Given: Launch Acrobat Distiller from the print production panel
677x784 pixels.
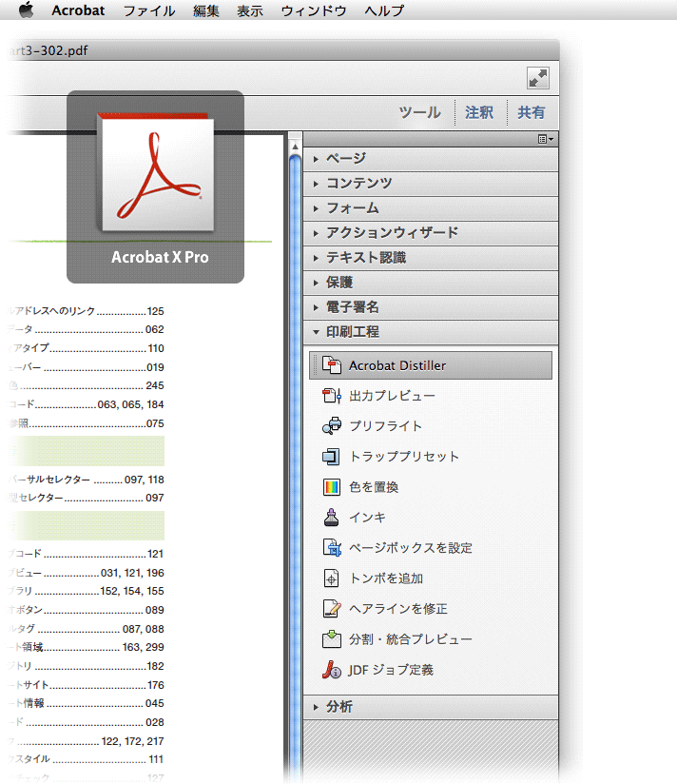Looking at the screenshot, I should 430,365.
